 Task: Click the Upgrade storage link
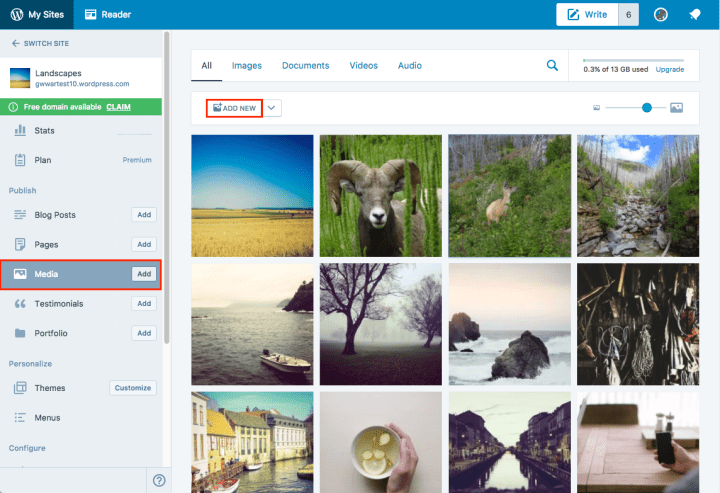pos(670,70)
